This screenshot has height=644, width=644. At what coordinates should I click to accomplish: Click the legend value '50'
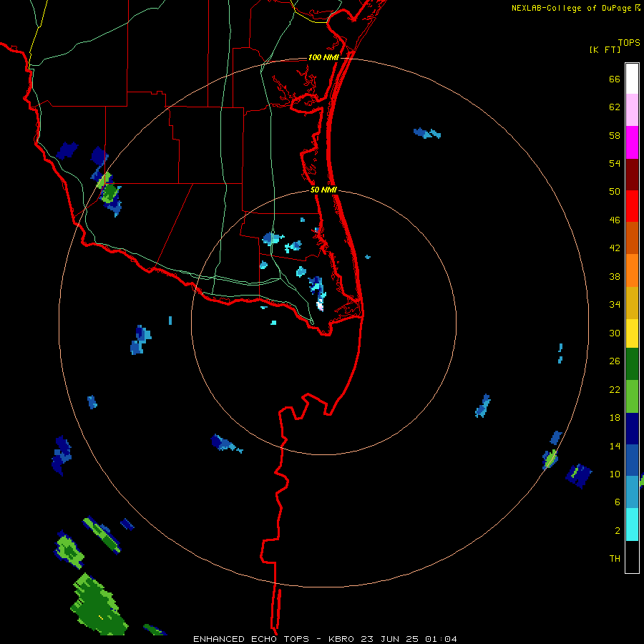[x=615, y=192]
